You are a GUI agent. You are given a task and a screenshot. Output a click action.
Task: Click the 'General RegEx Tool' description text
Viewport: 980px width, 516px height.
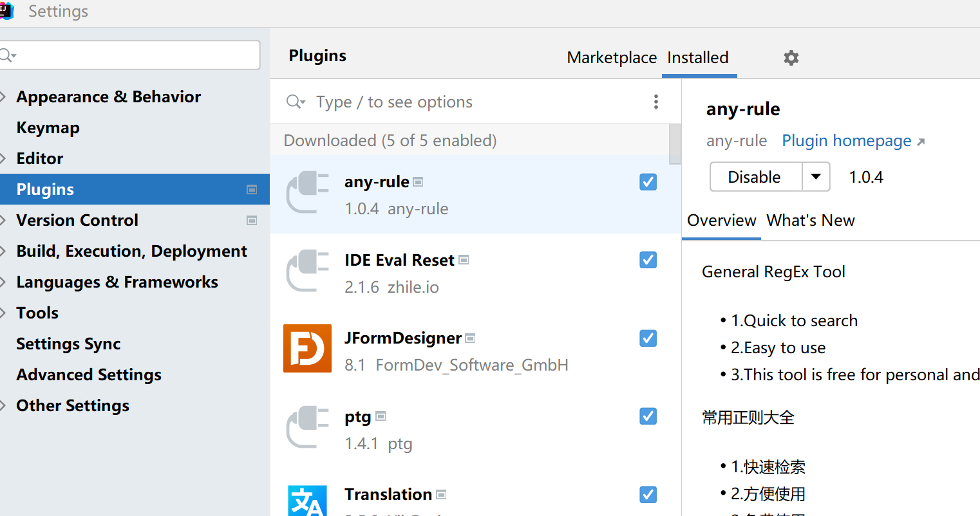773,272
